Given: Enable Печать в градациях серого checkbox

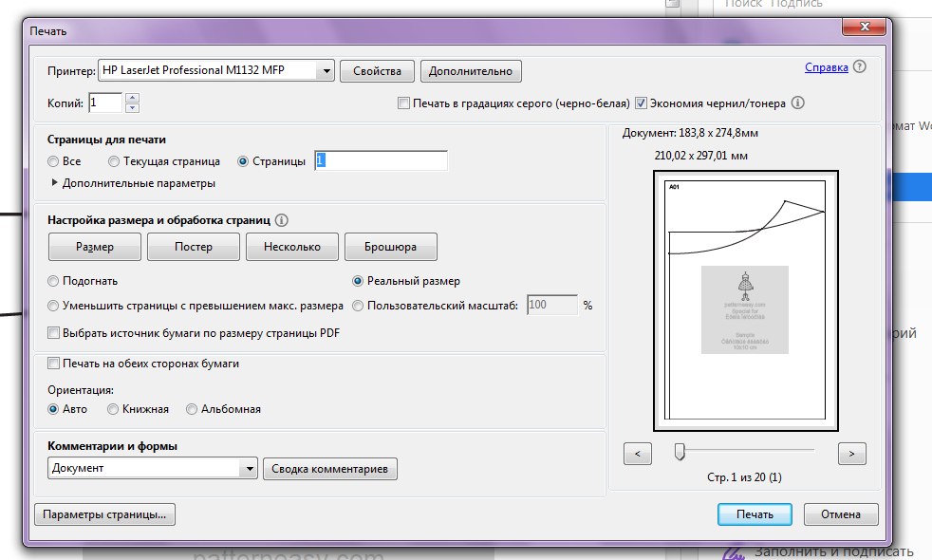Looking at the screenshot, I should [x=403, y=103].
